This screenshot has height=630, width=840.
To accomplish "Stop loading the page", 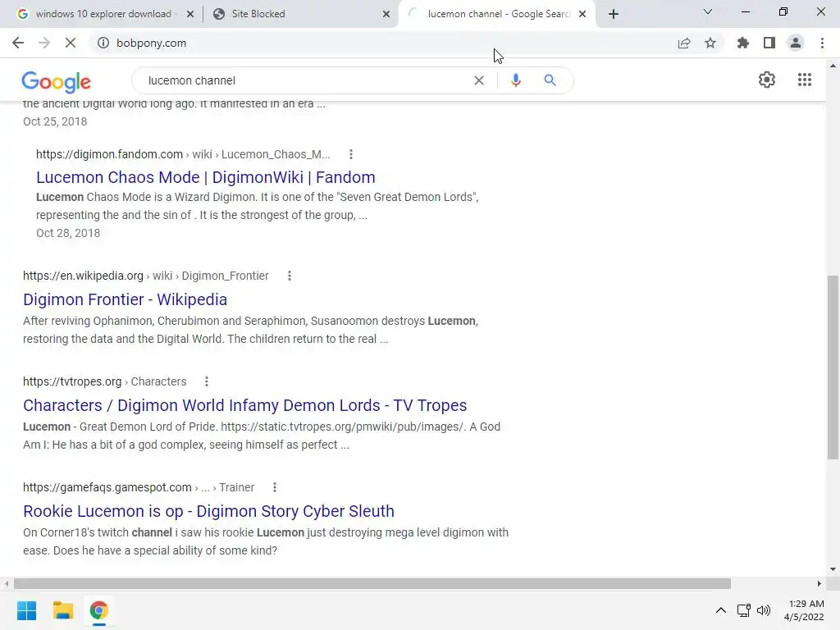I will (71, 43).
